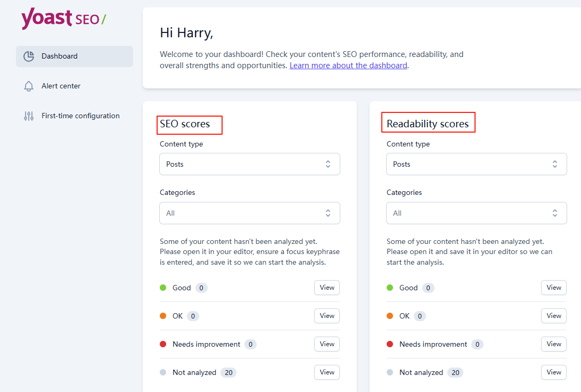Follow the Learn more about the dashboard link
The image size is (581, 392).
point(348,66)
